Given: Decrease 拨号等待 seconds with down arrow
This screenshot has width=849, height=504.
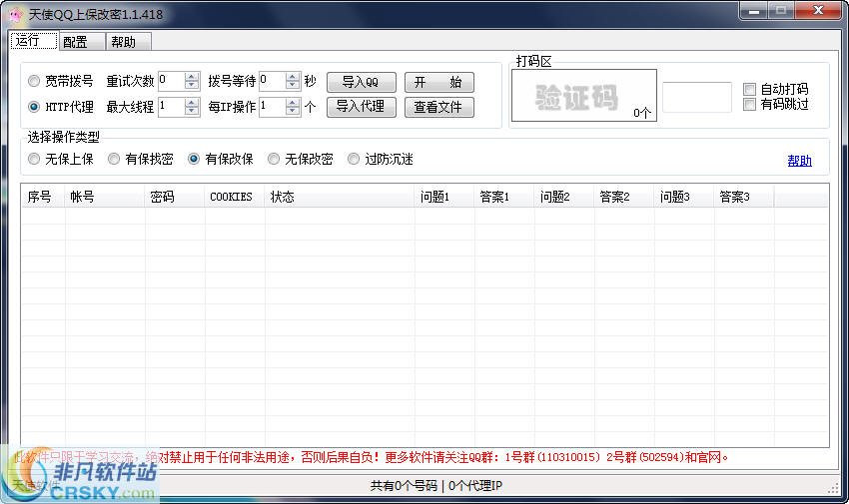Looking at the screenshot, I should tap(293, 86).
